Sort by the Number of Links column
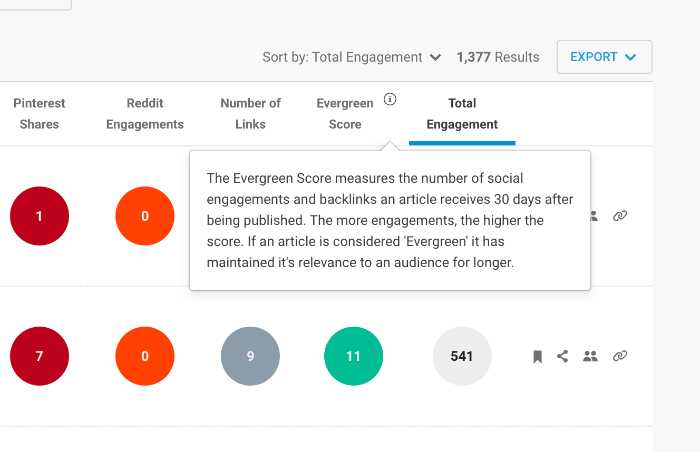The width and height of the screenshot is (700, 452). [250, 113]
